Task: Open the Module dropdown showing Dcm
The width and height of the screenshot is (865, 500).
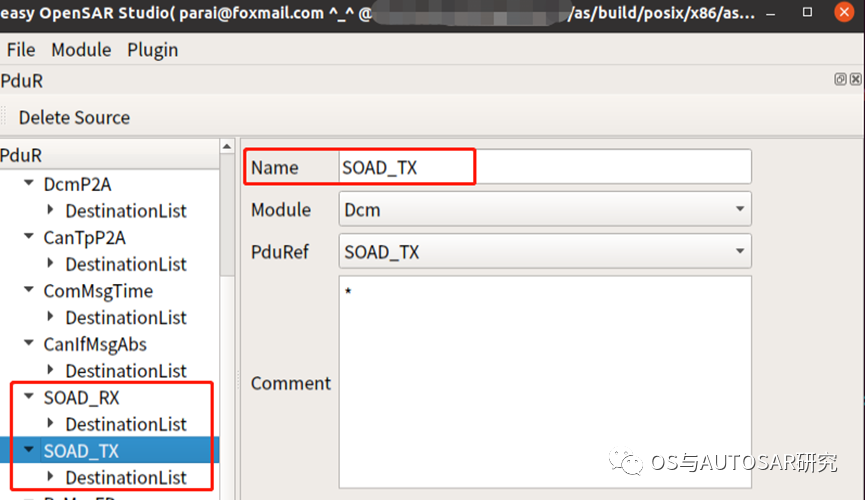Action: (x=544, y=209)
